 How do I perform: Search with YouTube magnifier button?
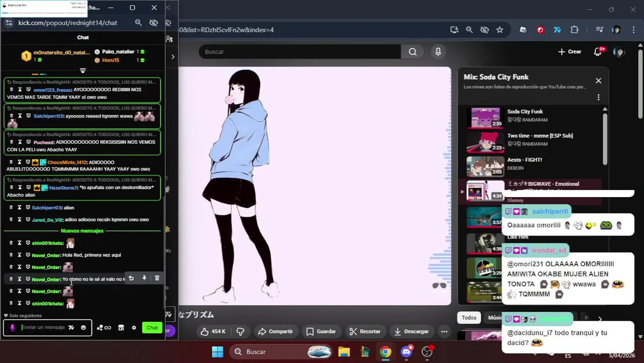click(x=413, y=52)
